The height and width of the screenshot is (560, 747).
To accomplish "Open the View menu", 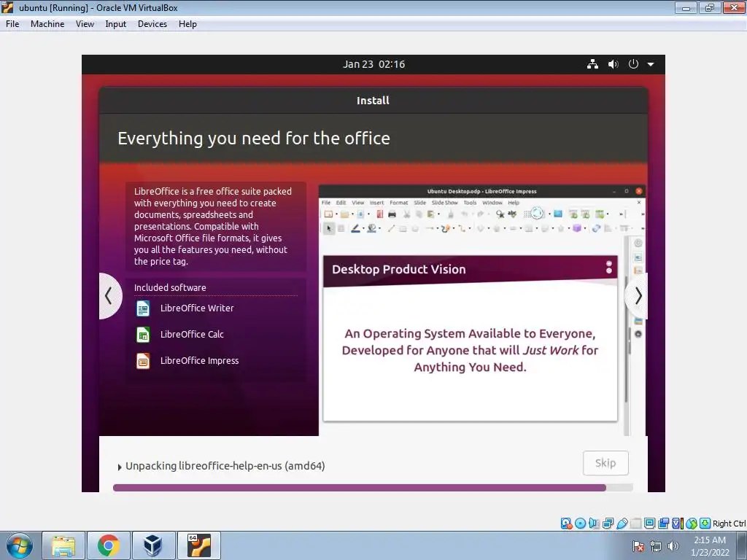I will (85, 24).
